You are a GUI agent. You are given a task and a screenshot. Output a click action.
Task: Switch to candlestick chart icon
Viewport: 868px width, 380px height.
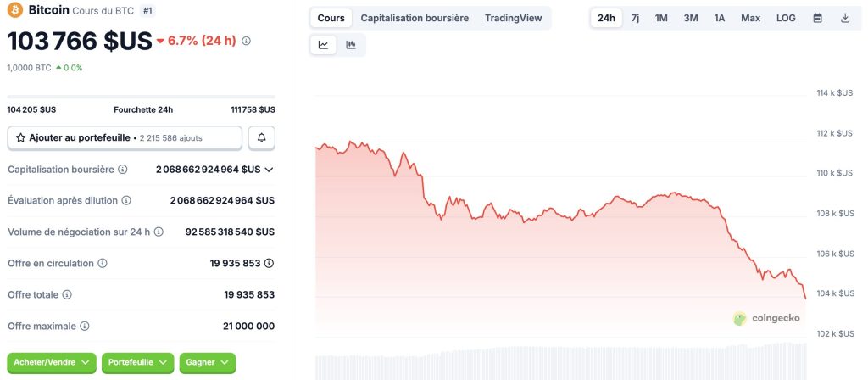351,45
